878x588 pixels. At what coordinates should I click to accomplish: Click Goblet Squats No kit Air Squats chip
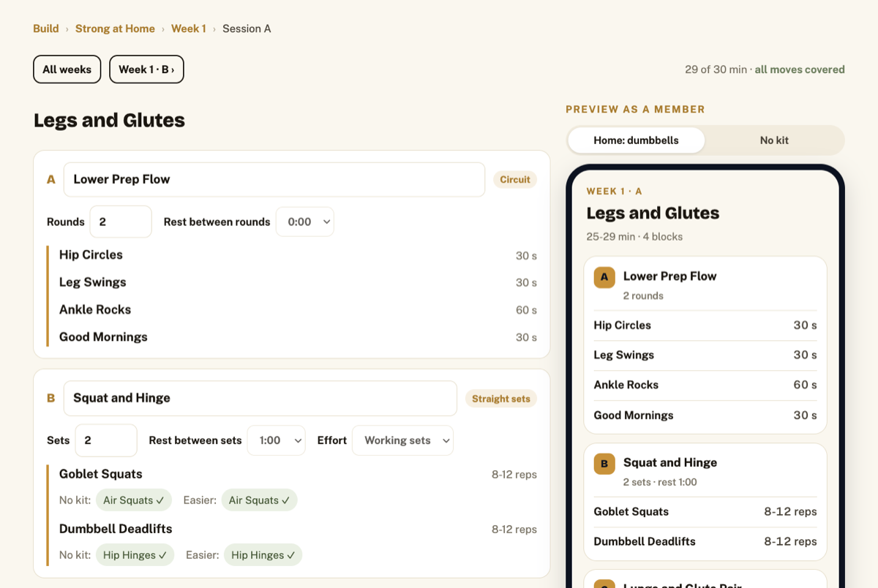click(x=134, y=500)
